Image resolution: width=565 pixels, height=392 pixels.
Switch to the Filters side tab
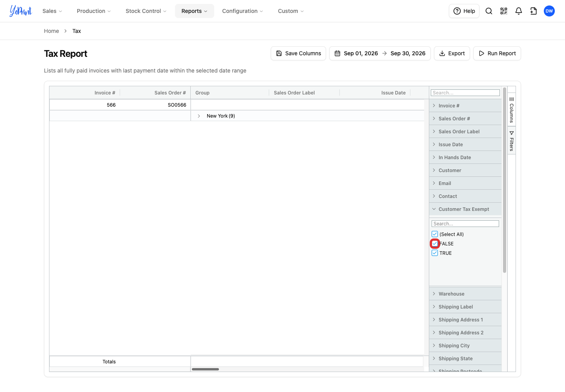pyautogui.click(x=512, y=141)
